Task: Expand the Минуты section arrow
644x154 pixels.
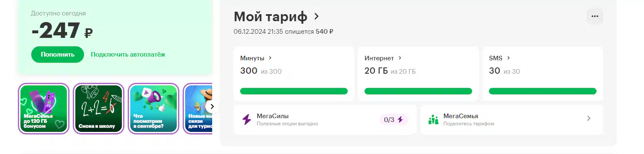Action: pyautogui.click(x=270, y=58)
